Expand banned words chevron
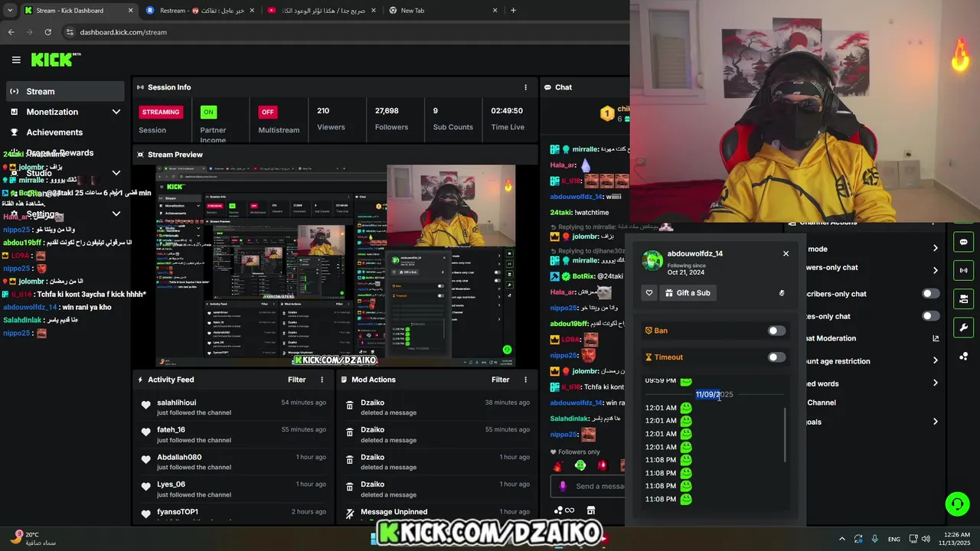Image resolution: width=980 pixels, height=551 pixels. point(935,383)
